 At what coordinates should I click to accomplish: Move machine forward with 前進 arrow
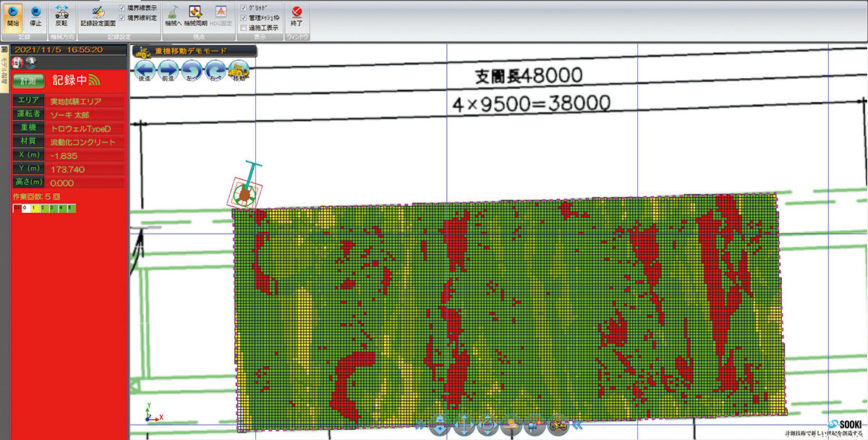(x=169, y=71)
